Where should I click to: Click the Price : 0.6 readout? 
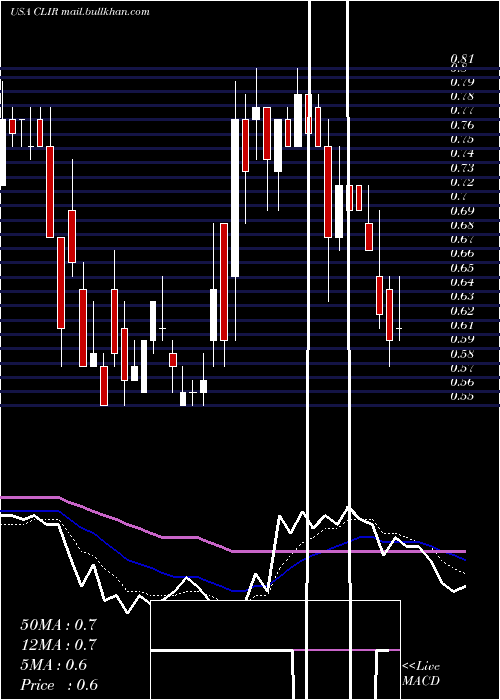point(58,685)
